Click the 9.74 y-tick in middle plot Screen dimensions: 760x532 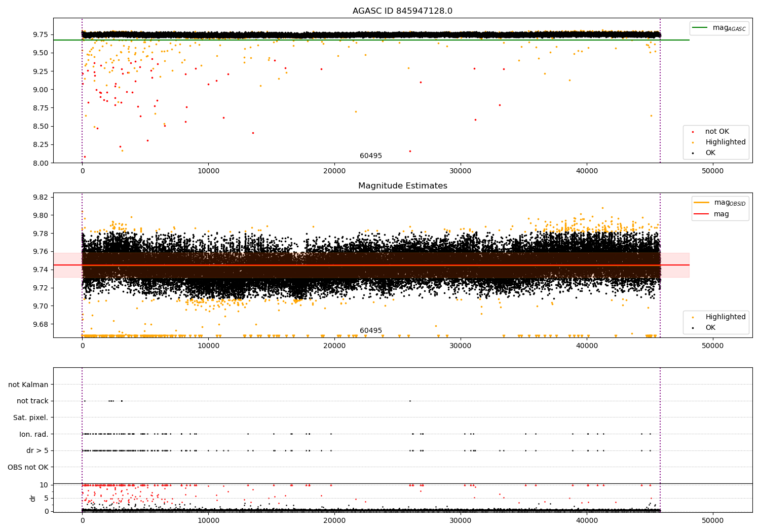point(40,270)
